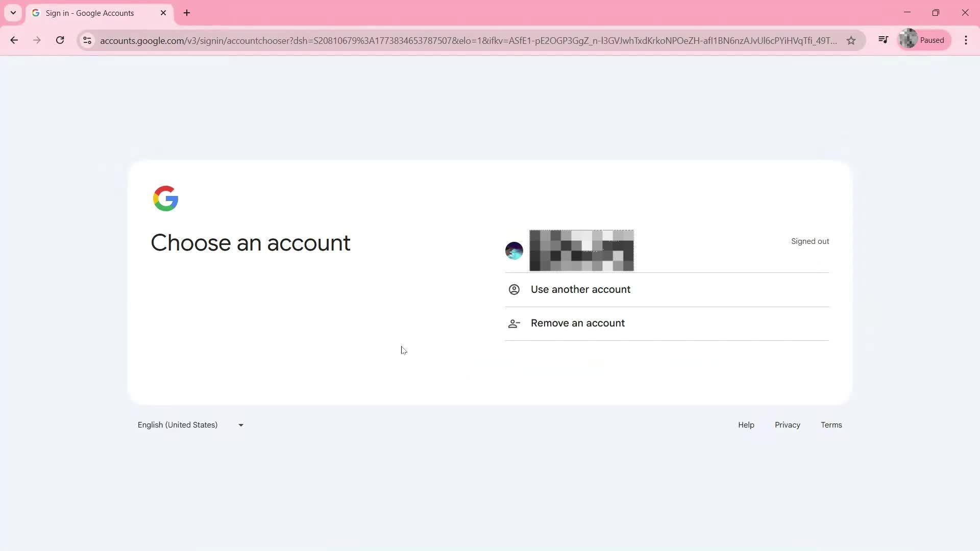The image size is (980, 551).
Task: Click the browser forward arrow
Action: point(37,40)
